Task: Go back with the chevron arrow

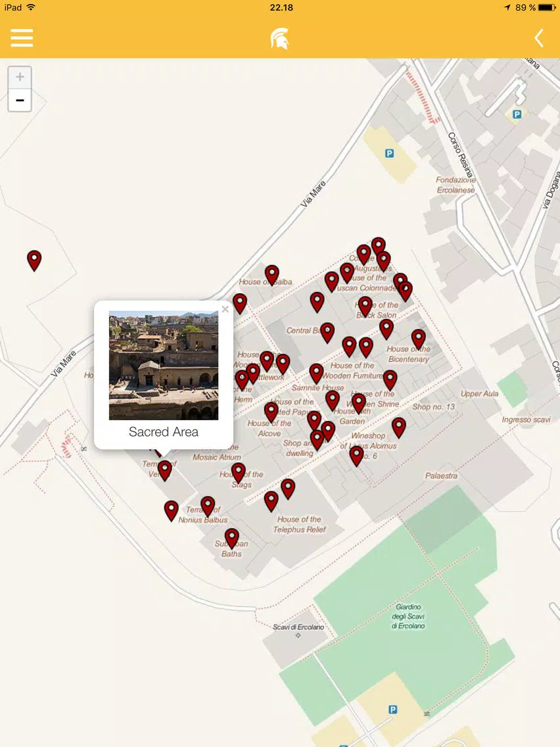Action: [538, 38]
